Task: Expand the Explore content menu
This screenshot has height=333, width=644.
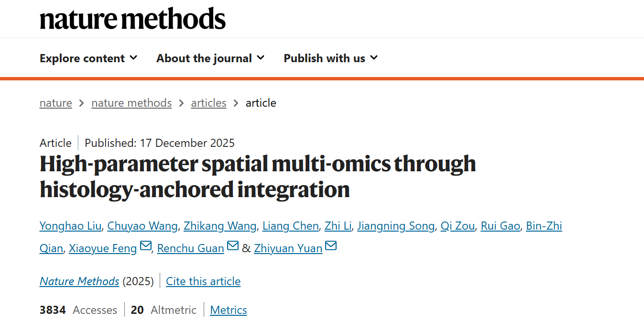Action: [88, 58]
